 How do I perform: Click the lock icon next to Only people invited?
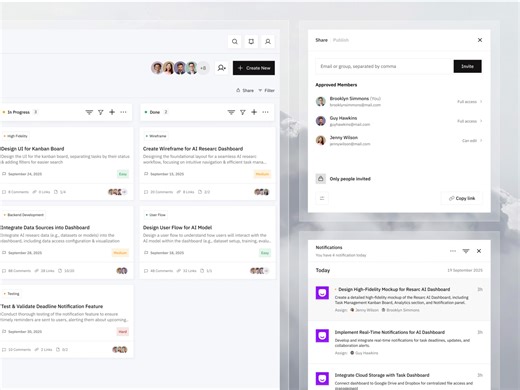click(x=321, y=179)
